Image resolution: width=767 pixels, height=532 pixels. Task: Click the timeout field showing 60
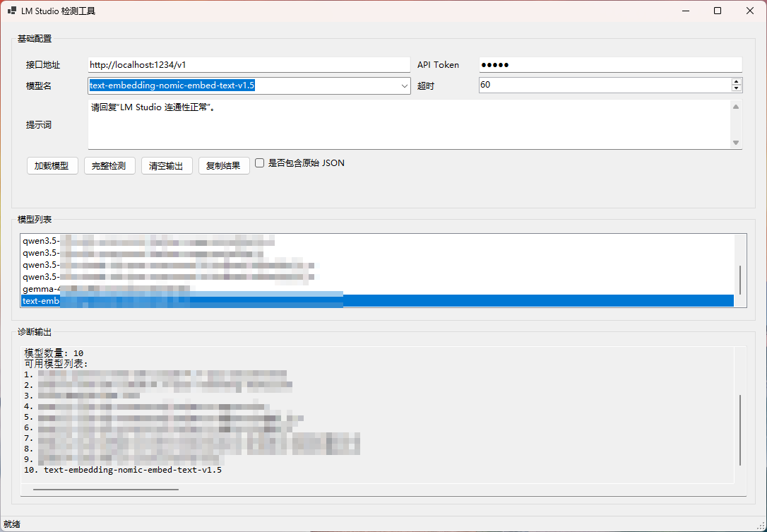coord(600,85)
